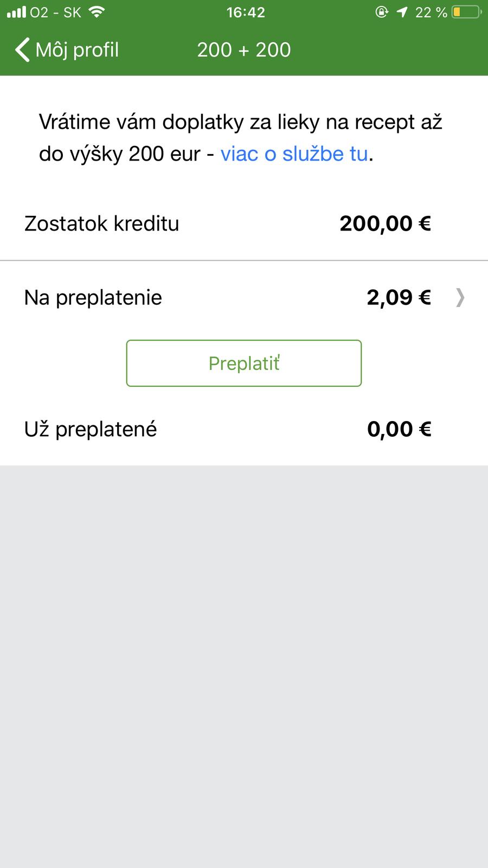Viewport: 488px width, 868px height.
Task: Tap the battery level icon
Action: pos(466,12)
